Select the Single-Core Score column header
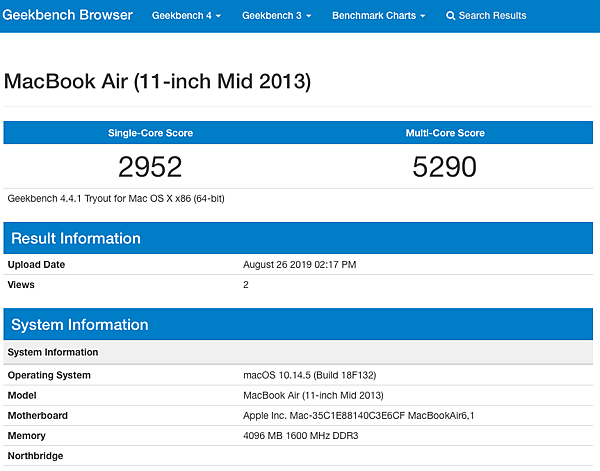This screenshot has width=600, height=471. (x=150, y=133)
